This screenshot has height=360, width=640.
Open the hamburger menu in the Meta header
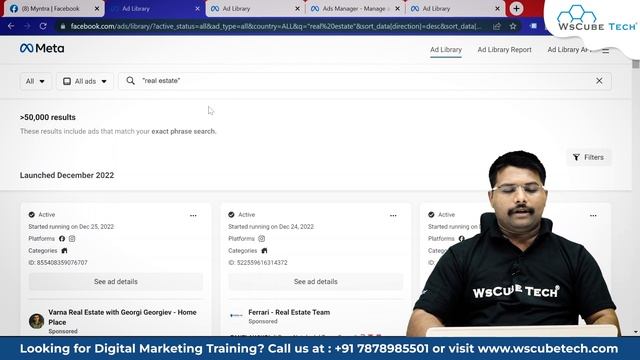[606, 50]
